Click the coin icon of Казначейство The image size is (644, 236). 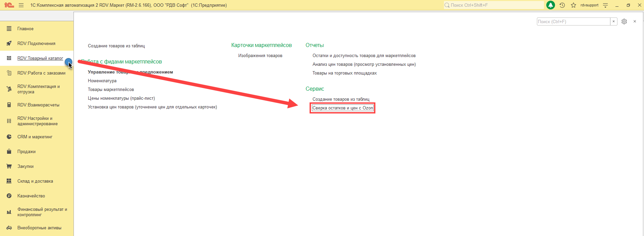pos(9,196)
